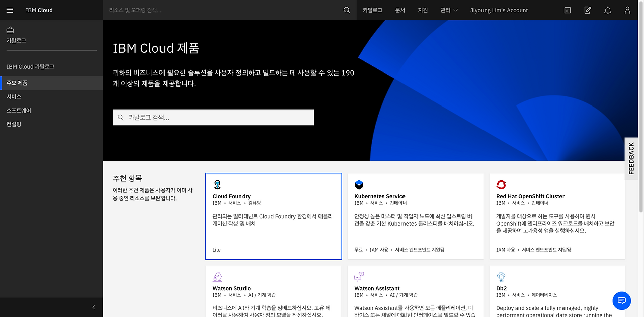The width and height of the screenshot is (644, 317).
Task: Click the Db2 product icon
Action: (501, 276)
